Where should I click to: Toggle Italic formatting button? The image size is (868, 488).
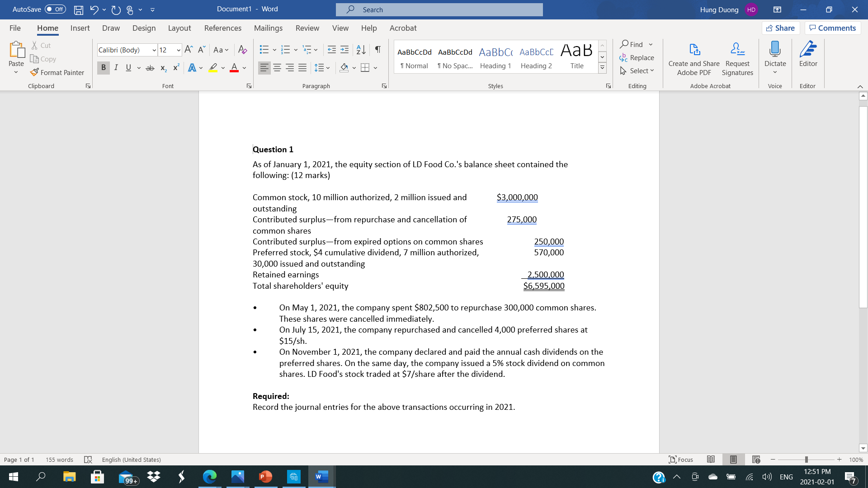coord(116,68)
